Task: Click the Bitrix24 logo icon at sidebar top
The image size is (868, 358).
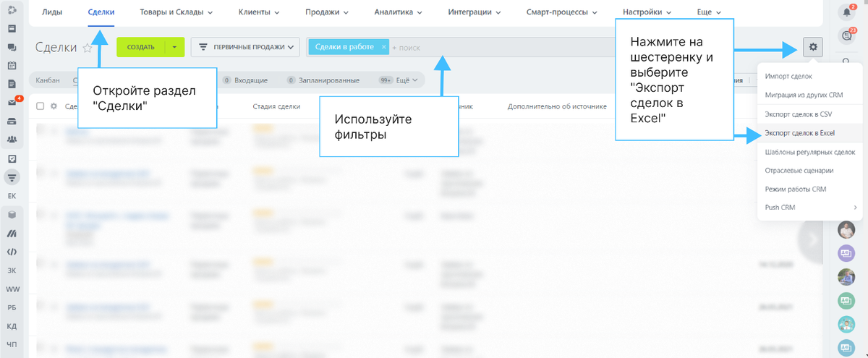Action: (x=12, y=11)
